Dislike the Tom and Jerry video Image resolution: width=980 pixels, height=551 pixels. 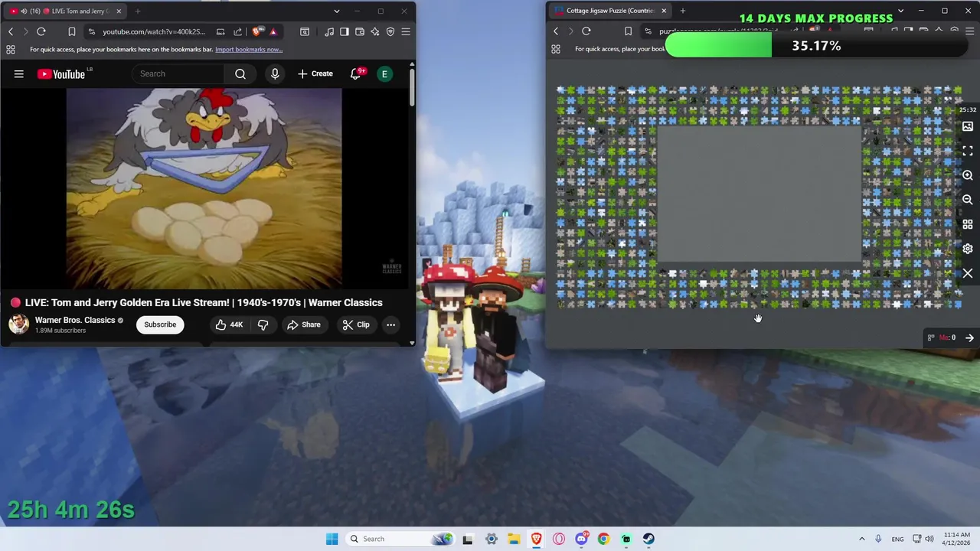tap(263, 324)
